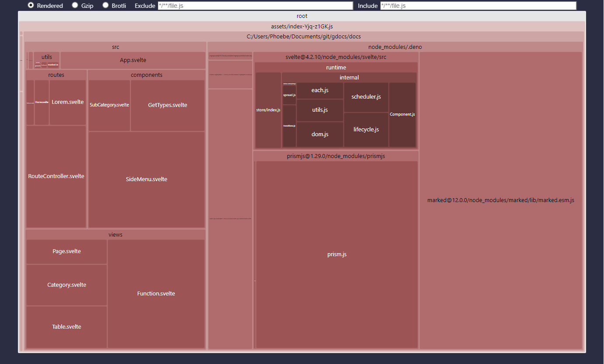The height and width of the screenshot is (364, 604).
Task: Expand the node_modules/.deno group header
Action: (395, 47)
